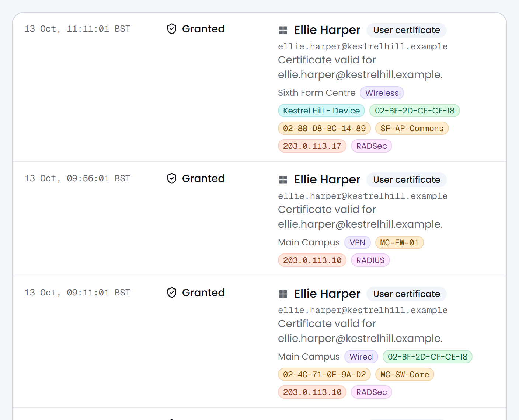Select the Kestrel Hill - Device tag
Viewport: 519px width, 420px height.
tap(321, 111)
